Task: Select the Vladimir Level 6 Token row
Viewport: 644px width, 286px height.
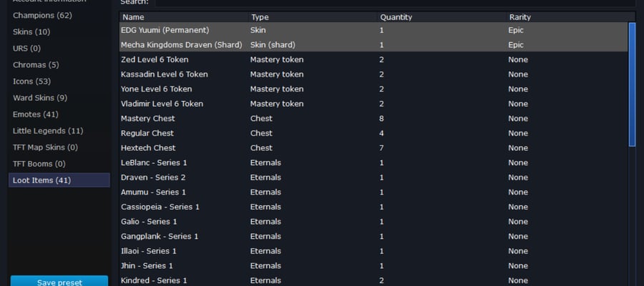Action: click(374, 104)
